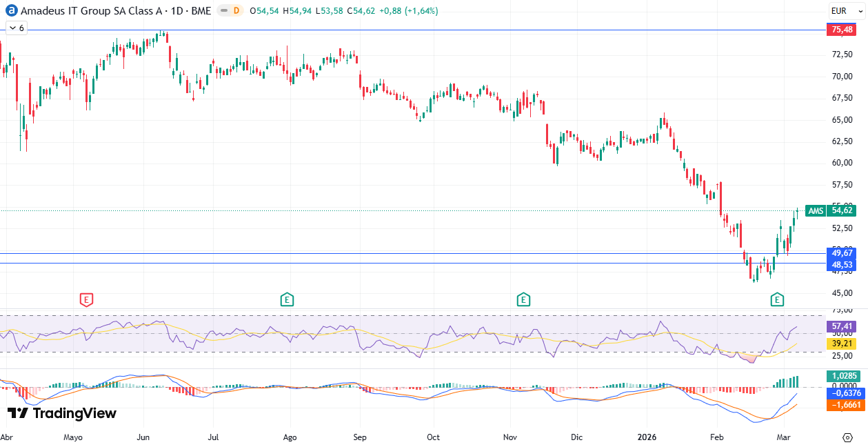Click the orange D data-delay indicator
This screenshot has height=447, width=868.
click(236, 11)
